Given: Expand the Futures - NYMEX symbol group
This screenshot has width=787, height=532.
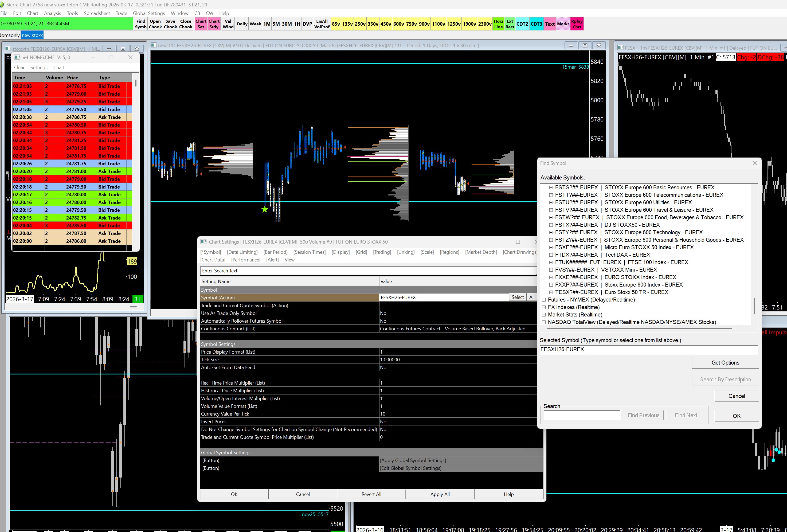Looking at the screenshot, I should pyautogui.click(x=544, y=300).
